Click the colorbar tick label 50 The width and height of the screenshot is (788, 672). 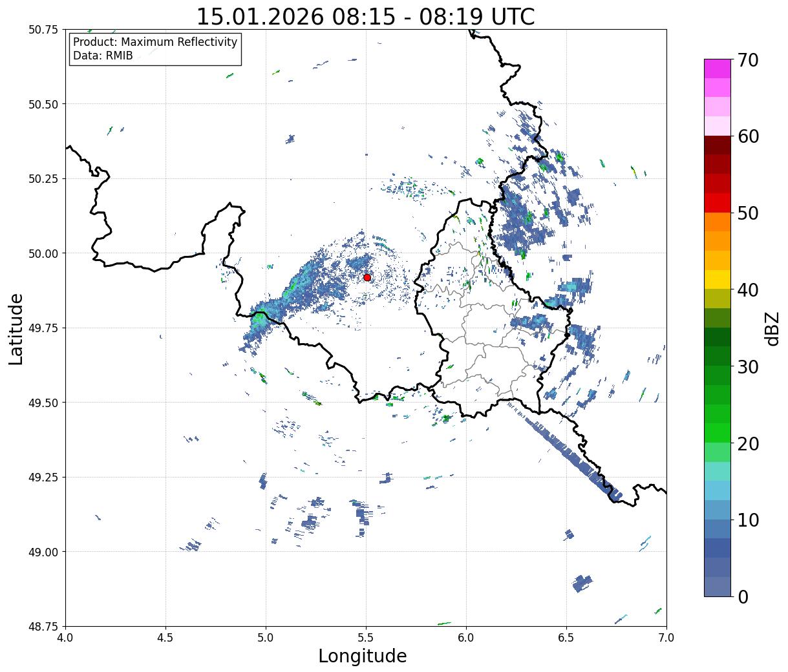pyautogui.click(x=747, y=213)
